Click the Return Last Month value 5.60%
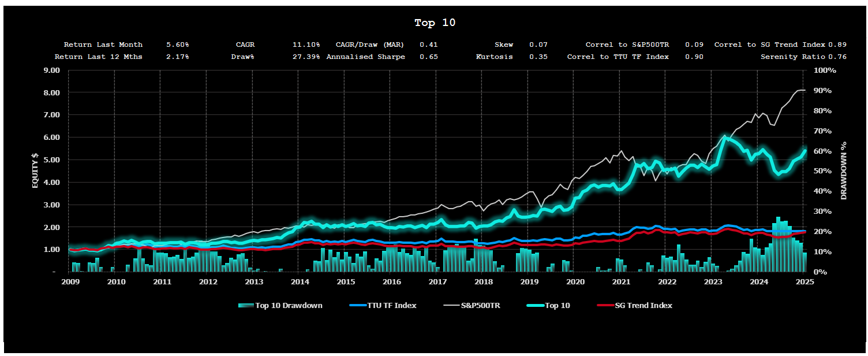This screenshot has height=356, width=868. (177, 44)
